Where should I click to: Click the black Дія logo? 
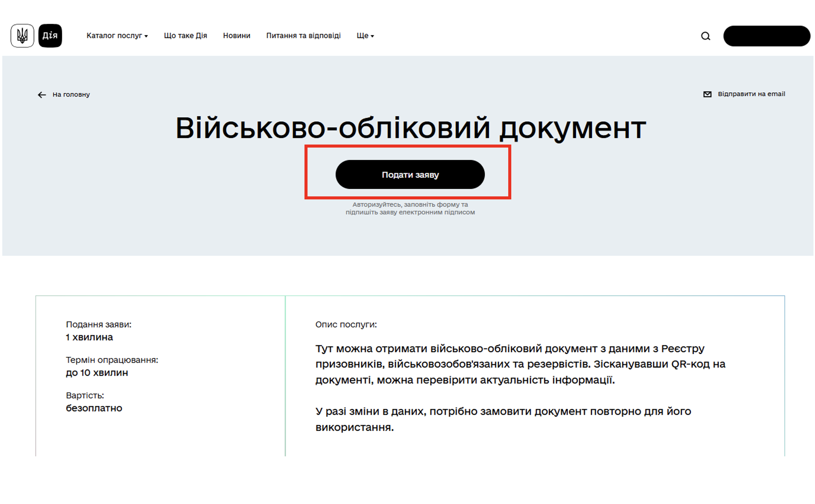coord(50,36)
